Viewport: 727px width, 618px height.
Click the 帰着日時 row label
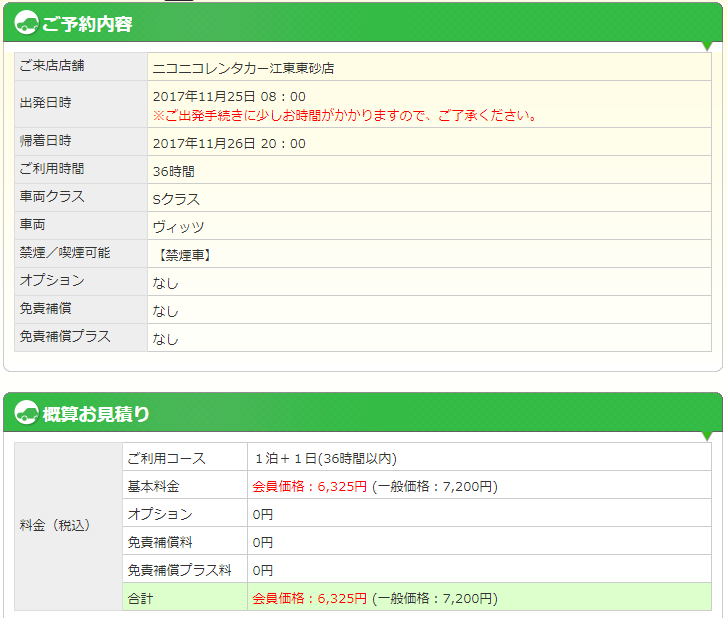(45, 140)
